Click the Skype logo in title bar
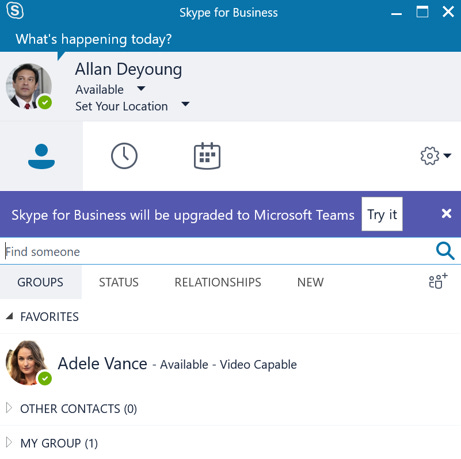This screenshot has width=461, height=459. click(15, 11)
